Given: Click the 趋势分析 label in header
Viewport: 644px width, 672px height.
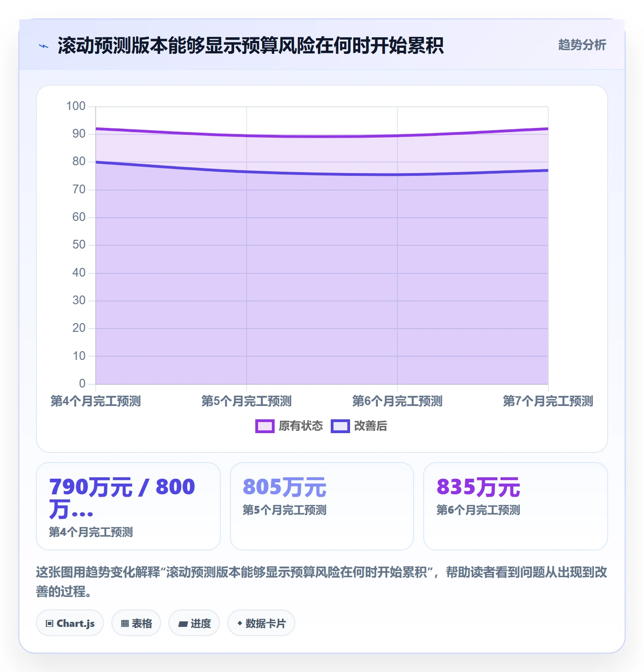Looking at the screenshot, I should [582, 45].
